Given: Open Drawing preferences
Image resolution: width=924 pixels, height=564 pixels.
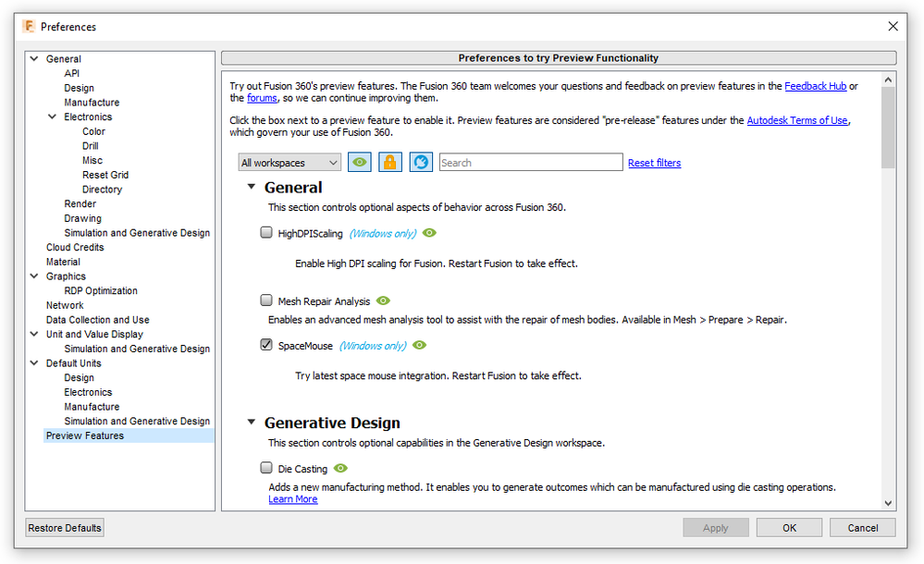Looking at the screenshot, I should coord(82,218).
